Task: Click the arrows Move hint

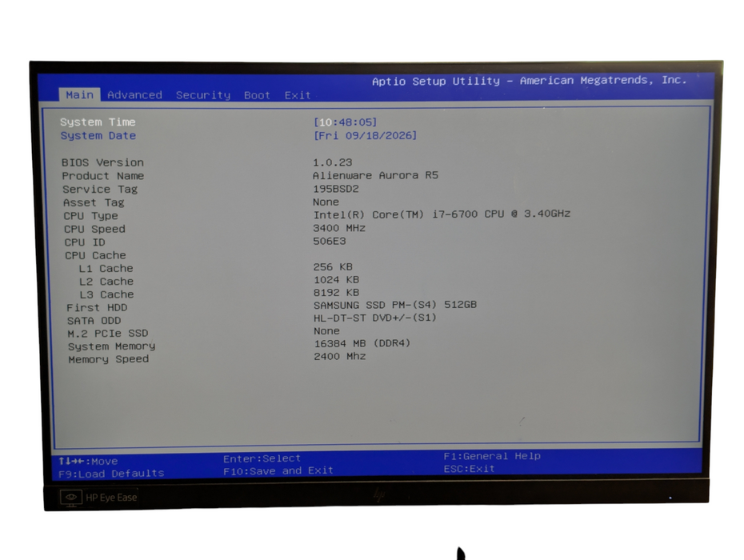Action: (88, 462)
